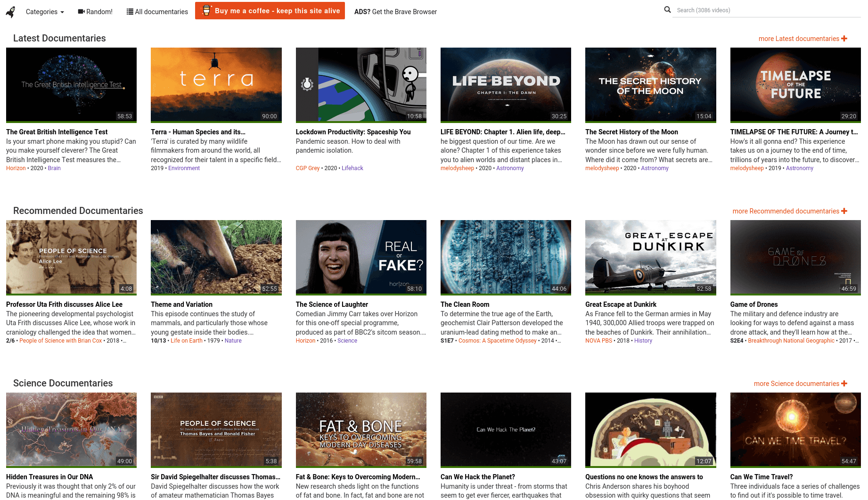This screenshot has width=868, height=500.
Task: Open the terra documentary thumbnail
Action: [216, 84]
